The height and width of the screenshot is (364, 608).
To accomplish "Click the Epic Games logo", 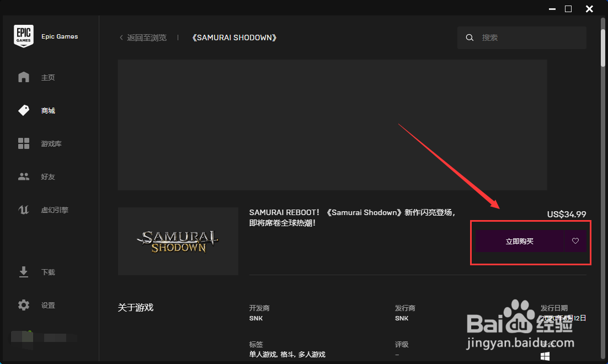I will tap(24, 36).
